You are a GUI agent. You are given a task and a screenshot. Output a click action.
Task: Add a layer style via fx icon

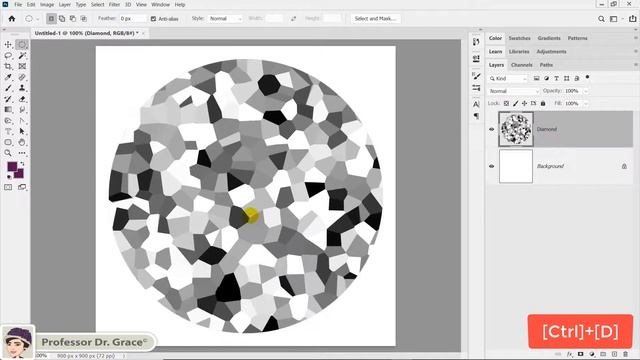click(x=570, y=354)
